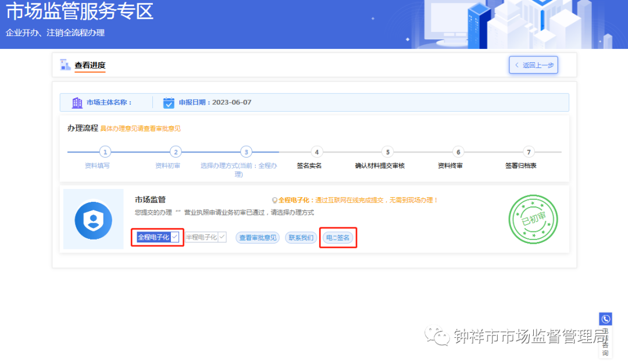Select the 全程电子化 option
Image resolution: width=628 pixels, height=364 pixels.
(x=158, y=237)
